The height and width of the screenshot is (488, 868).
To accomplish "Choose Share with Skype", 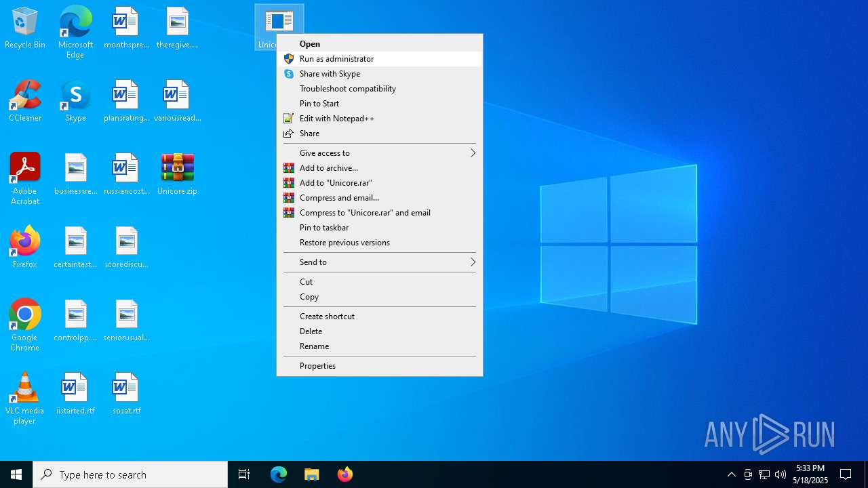I will (x=379, y=74).
